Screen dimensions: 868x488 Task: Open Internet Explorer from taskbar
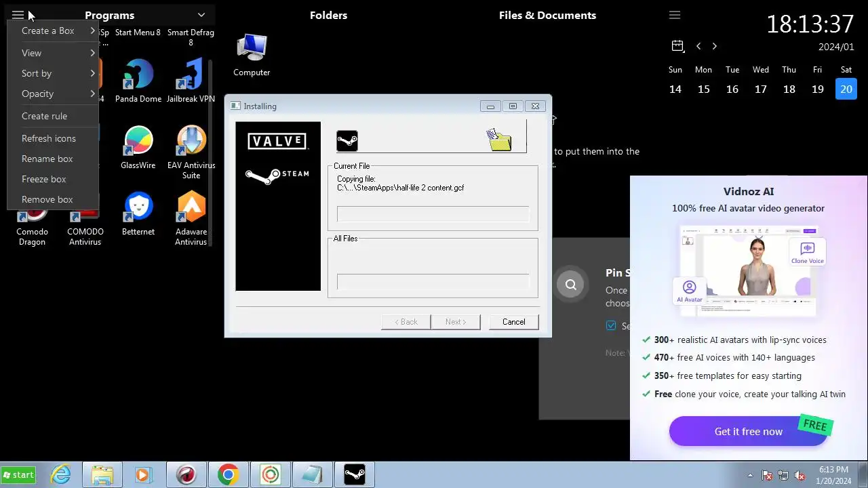pos(61,474)
